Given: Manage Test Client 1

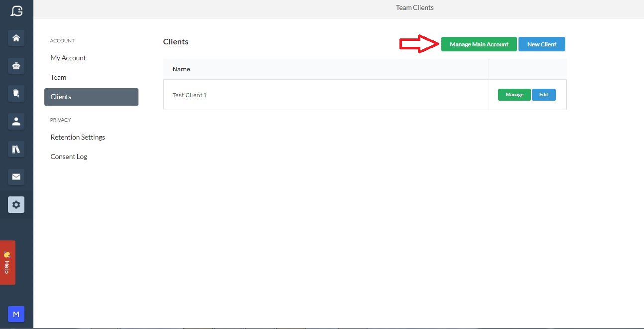Looking at the screenshot, I should [x=514, y=95].
